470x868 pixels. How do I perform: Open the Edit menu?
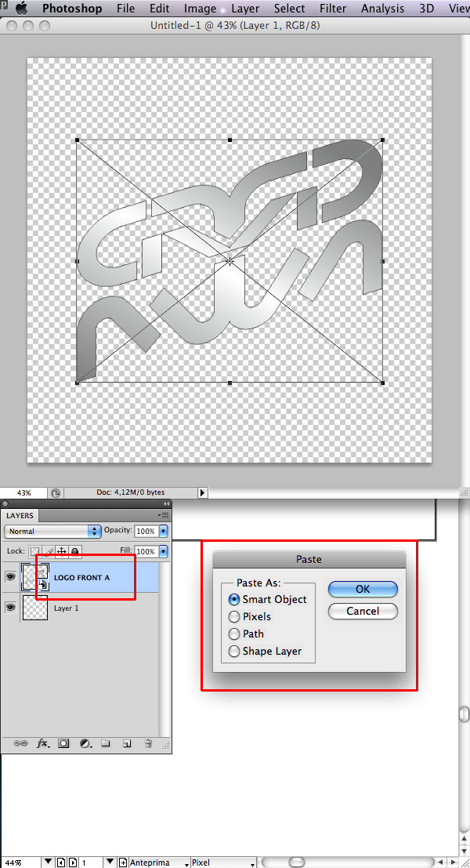coord(159,9)
